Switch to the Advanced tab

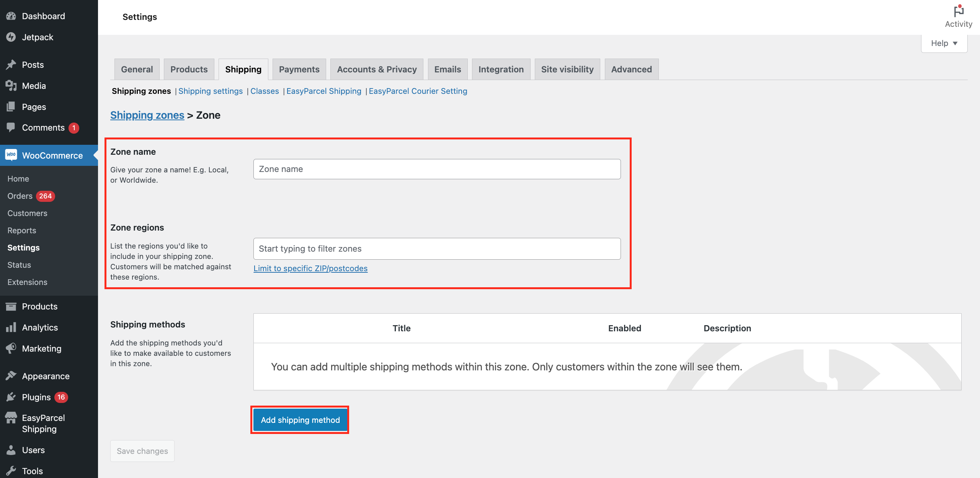pos(631,69)
